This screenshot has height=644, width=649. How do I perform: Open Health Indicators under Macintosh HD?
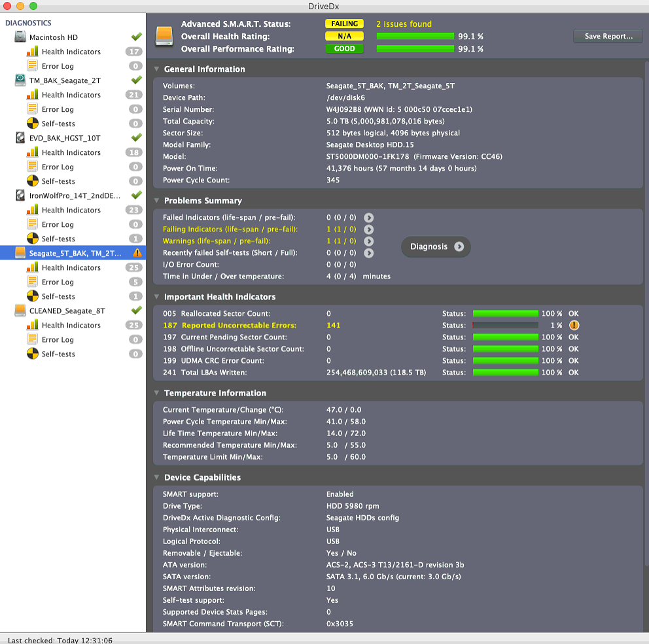point(71,52)
